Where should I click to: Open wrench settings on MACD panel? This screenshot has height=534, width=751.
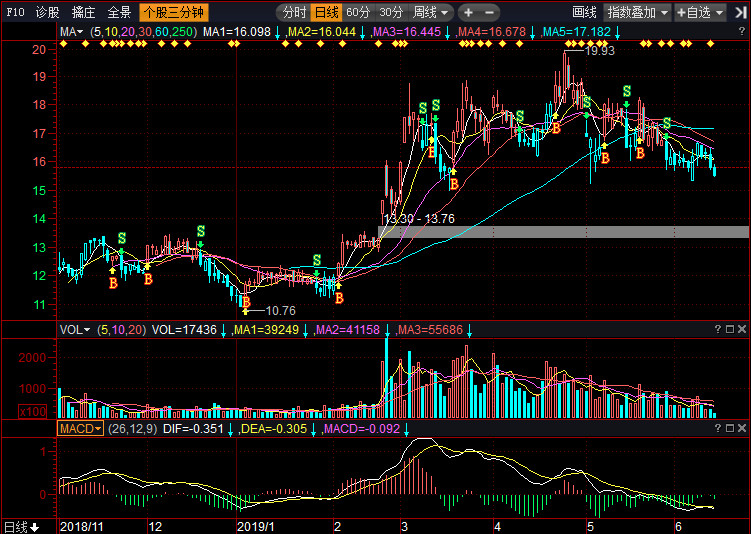(730, 428)
